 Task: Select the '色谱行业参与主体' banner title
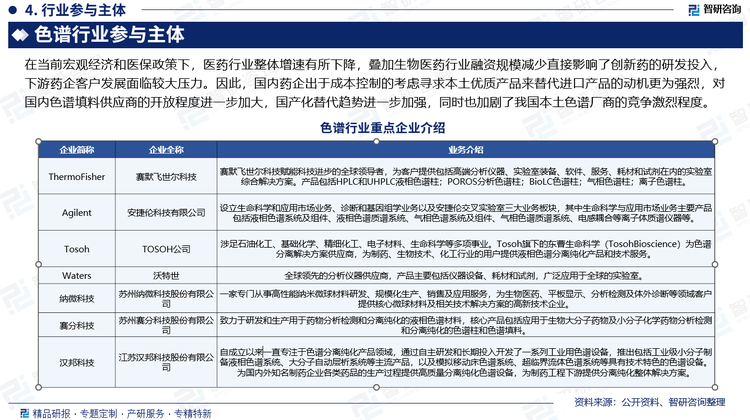point(109,35)
